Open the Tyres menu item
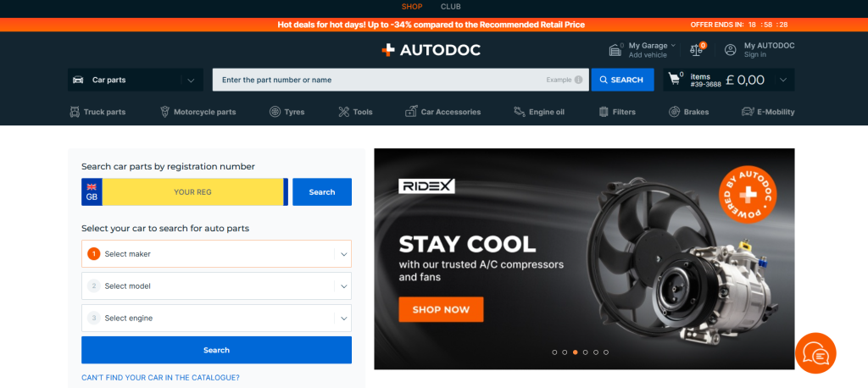The image size is (868, 388). tap(287, 112)
